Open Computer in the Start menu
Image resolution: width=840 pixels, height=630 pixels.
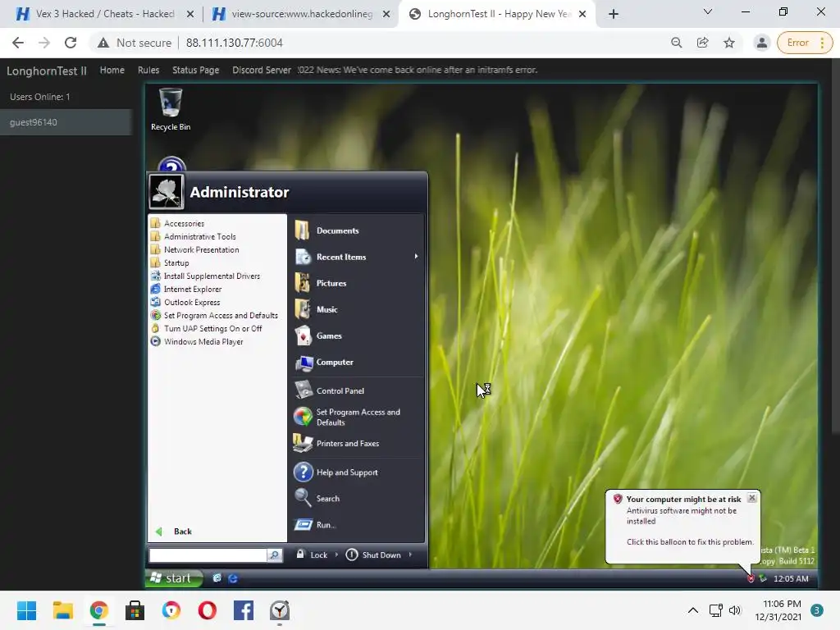pos(335,362)
